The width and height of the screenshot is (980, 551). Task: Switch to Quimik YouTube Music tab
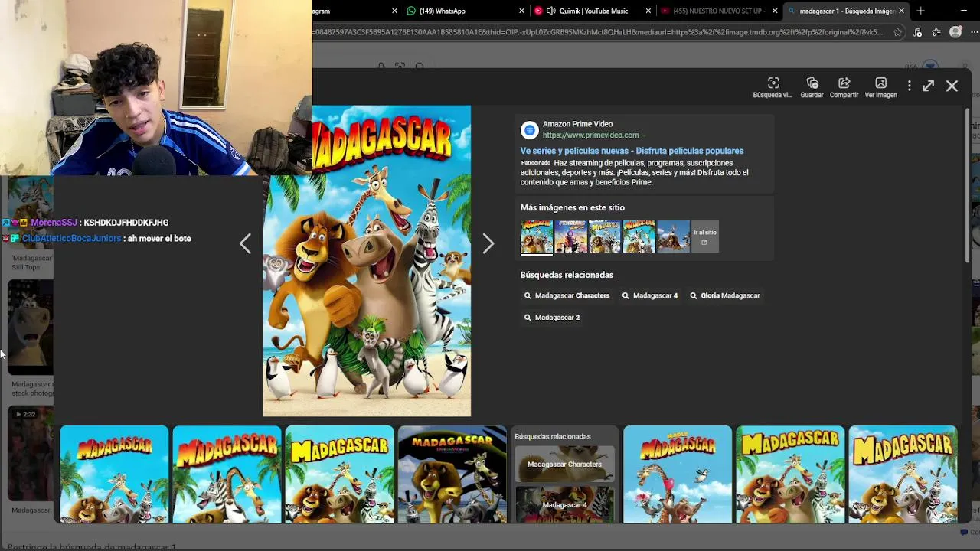[x=593, y=11]
